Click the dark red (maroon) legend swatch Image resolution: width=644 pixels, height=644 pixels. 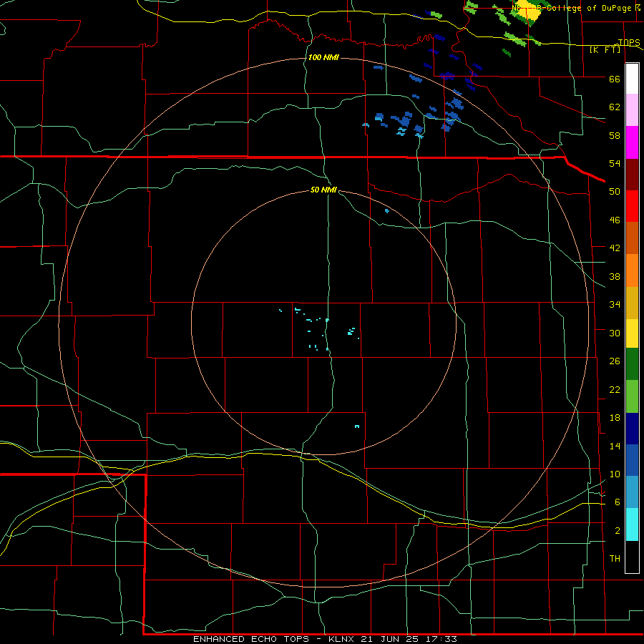click(632, 175)
